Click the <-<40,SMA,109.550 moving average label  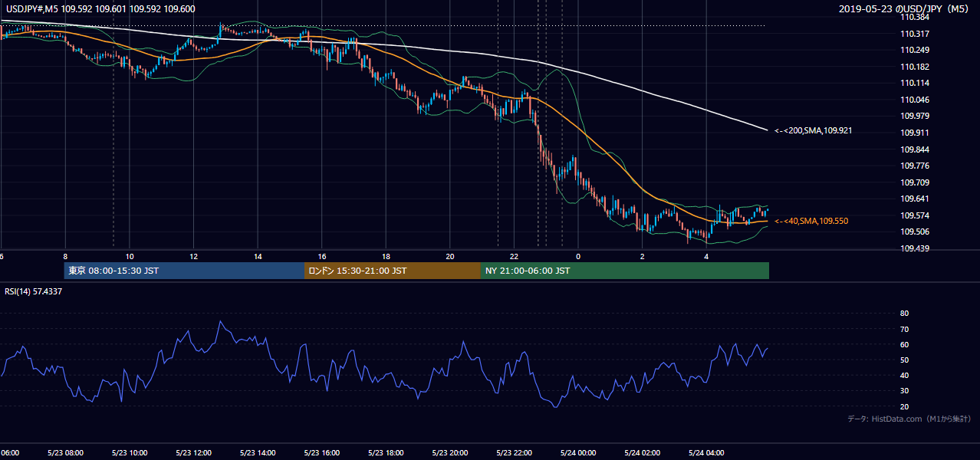[813, 221]
